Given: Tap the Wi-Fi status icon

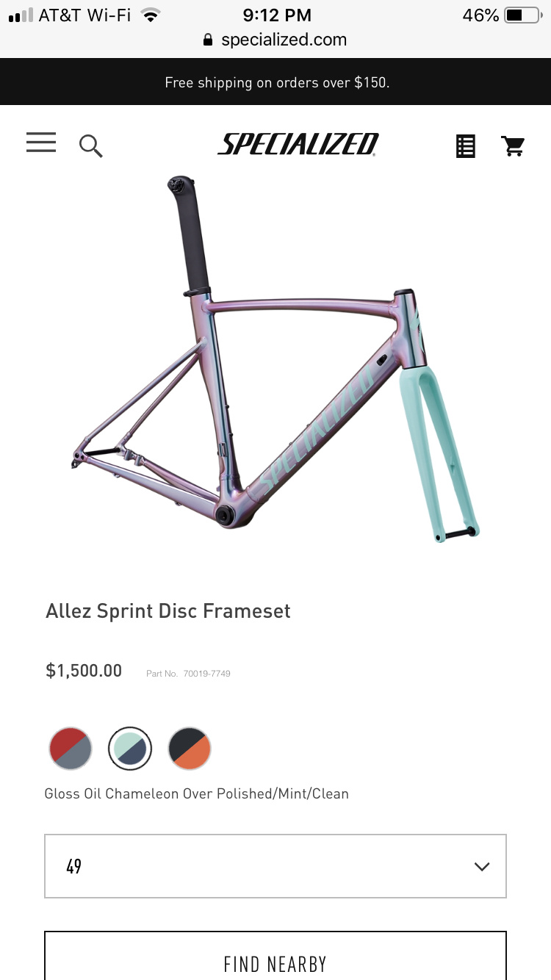Looking at the screenshot, I should 151,15.
